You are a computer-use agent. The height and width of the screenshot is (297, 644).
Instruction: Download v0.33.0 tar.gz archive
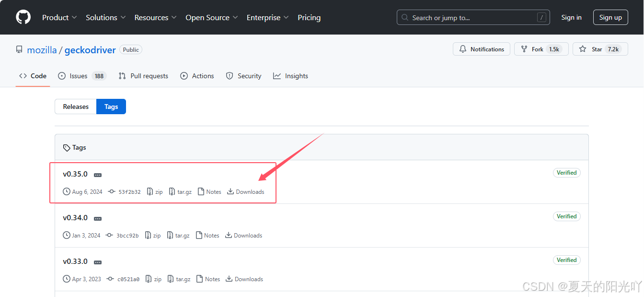tap(179, 279)
